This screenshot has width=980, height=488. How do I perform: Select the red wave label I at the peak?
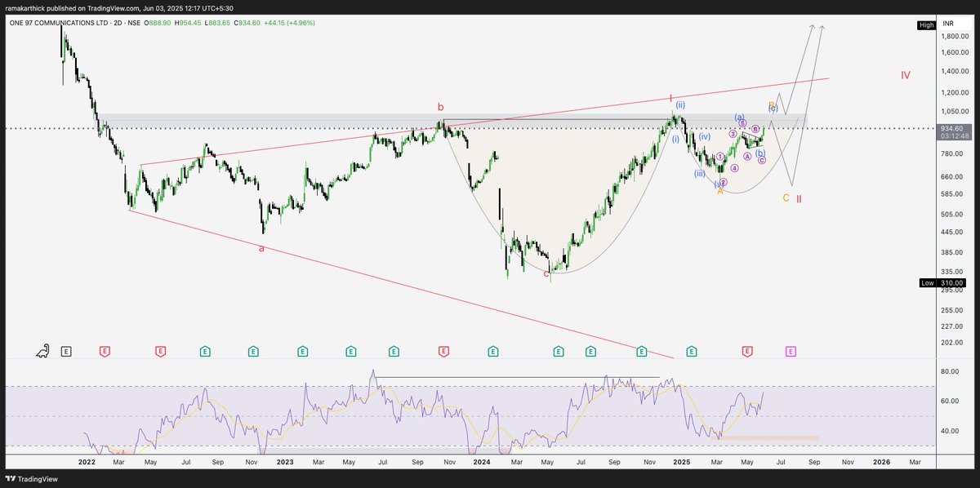[670, 97]
